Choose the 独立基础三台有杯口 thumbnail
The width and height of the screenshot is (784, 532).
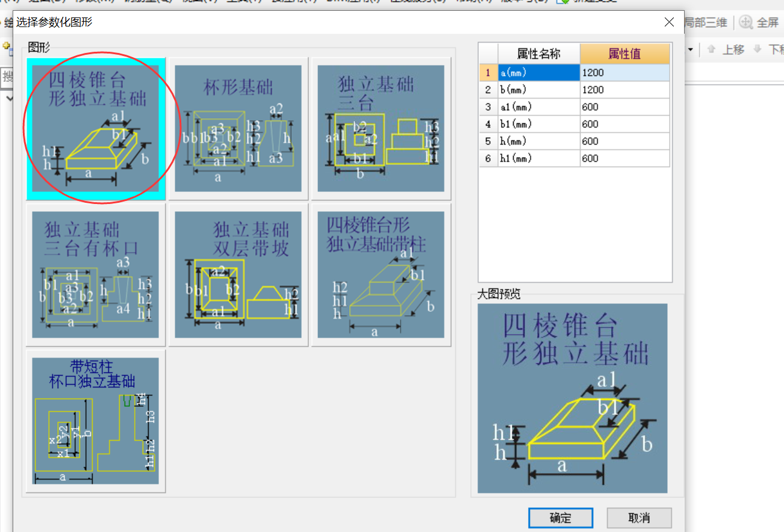(x=96, y=274)
